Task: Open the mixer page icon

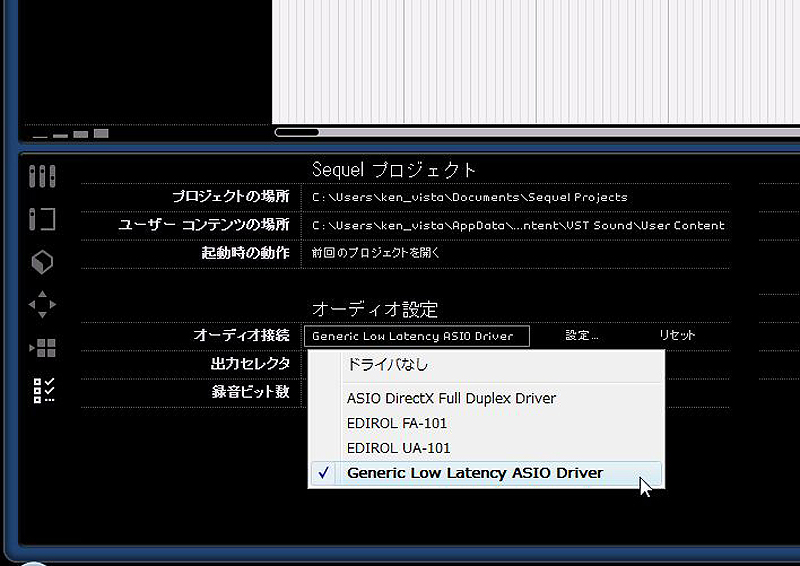Action: click(42, 176)
